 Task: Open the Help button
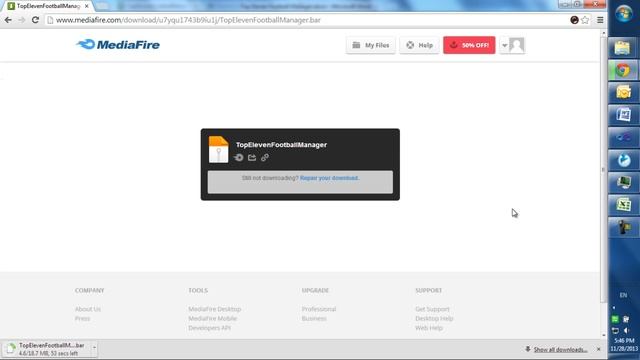(x=419, y=45)
